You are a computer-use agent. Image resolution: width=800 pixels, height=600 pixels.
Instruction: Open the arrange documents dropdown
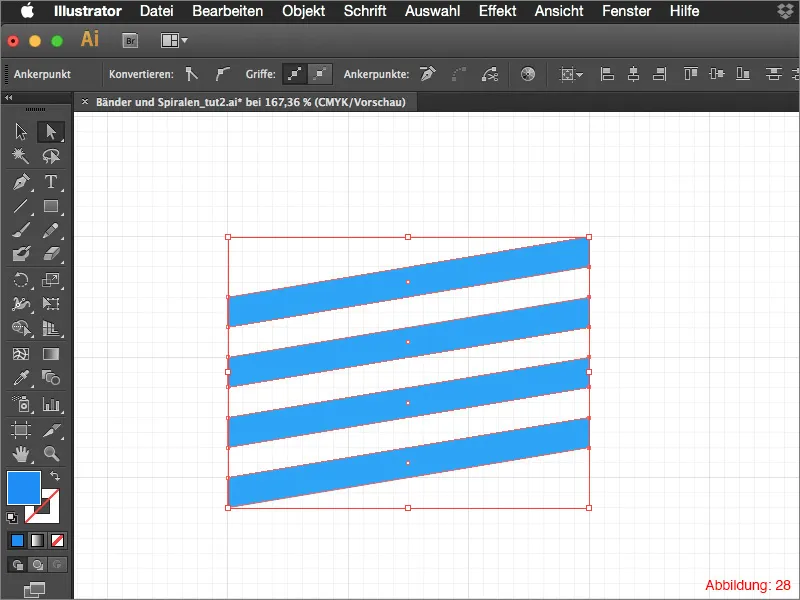[x=174, y=40]
